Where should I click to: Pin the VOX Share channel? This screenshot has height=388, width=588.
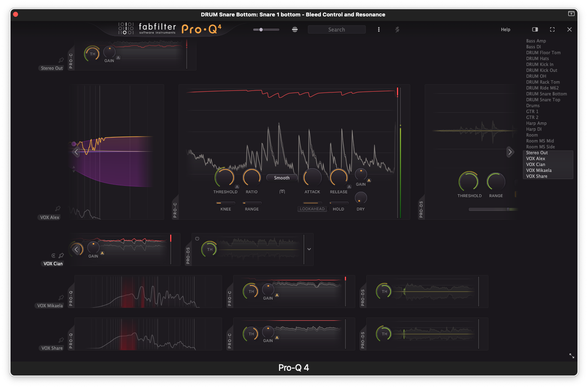click(x=61, y=340)
